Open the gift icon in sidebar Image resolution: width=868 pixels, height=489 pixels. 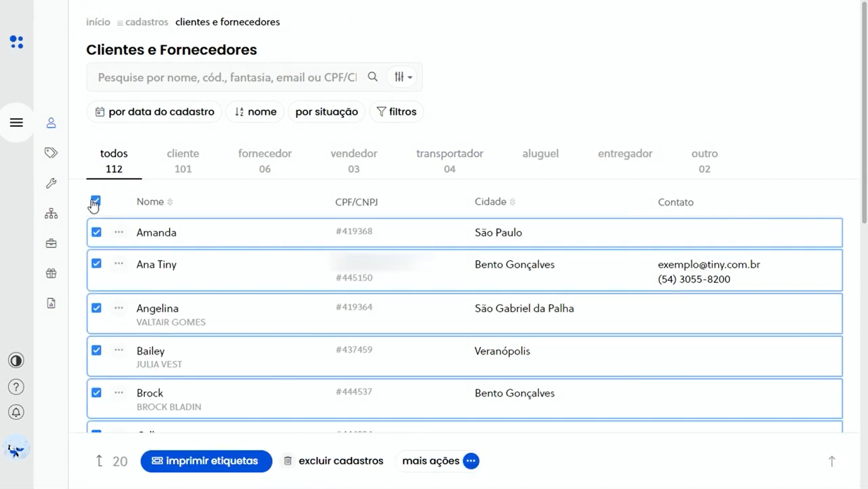click(51, 273)
